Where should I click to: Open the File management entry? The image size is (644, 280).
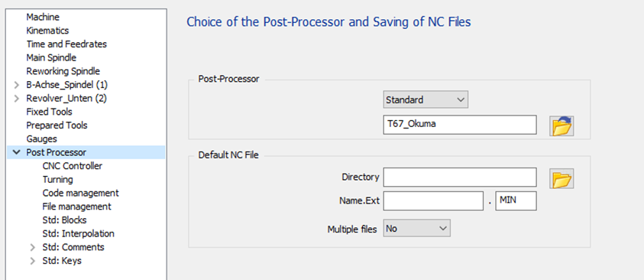tap(77, 207)
